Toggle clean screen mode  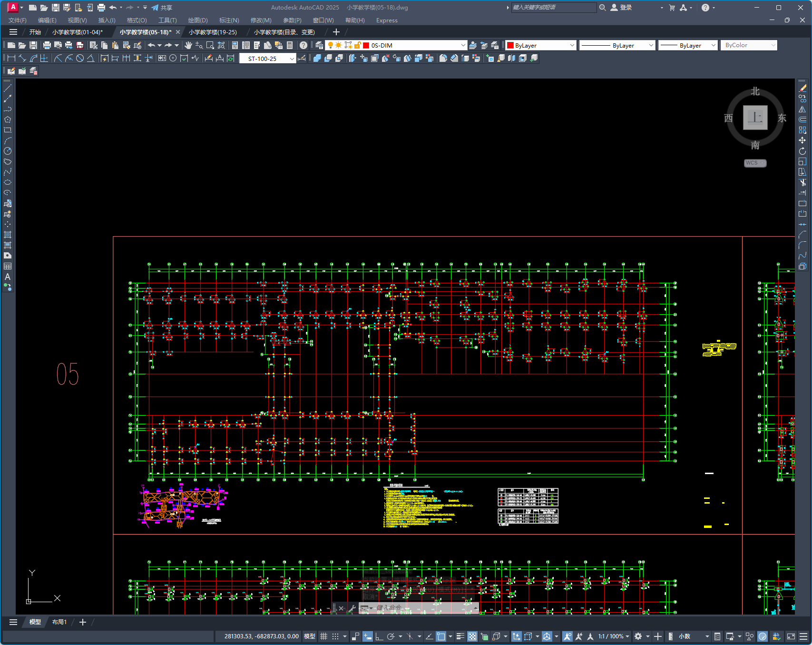tap(791, 636)
